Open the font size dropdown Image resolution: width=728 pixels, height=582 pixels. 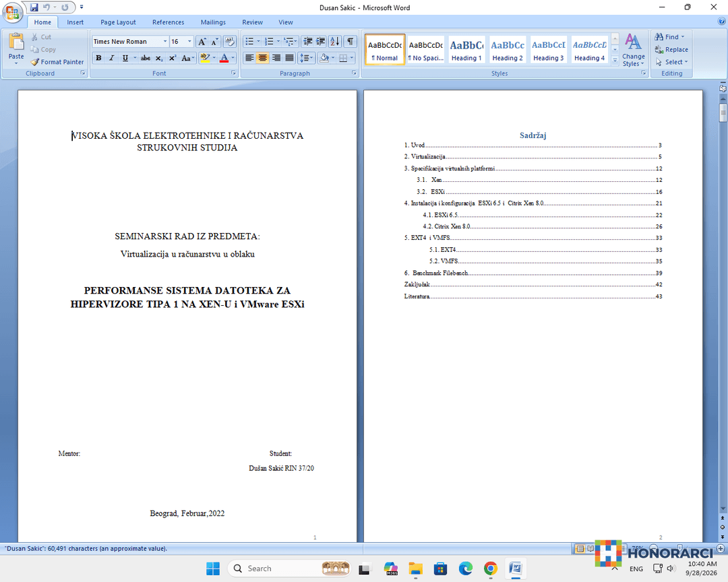[189, 42]
